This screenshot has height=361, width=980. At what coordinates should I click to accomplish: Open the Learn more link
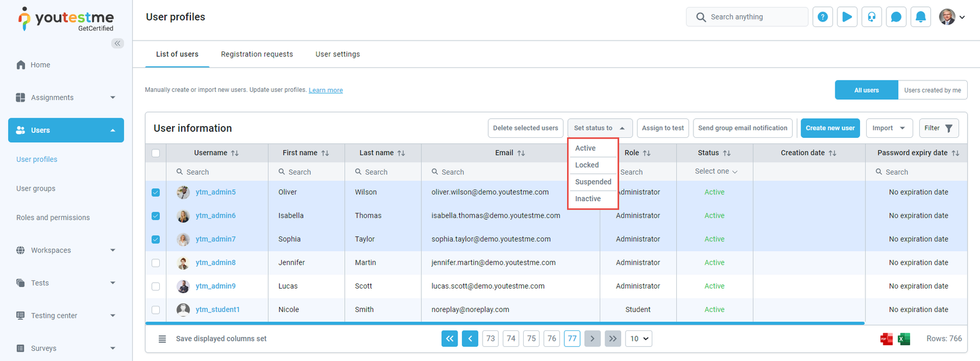tap(325, 90)
